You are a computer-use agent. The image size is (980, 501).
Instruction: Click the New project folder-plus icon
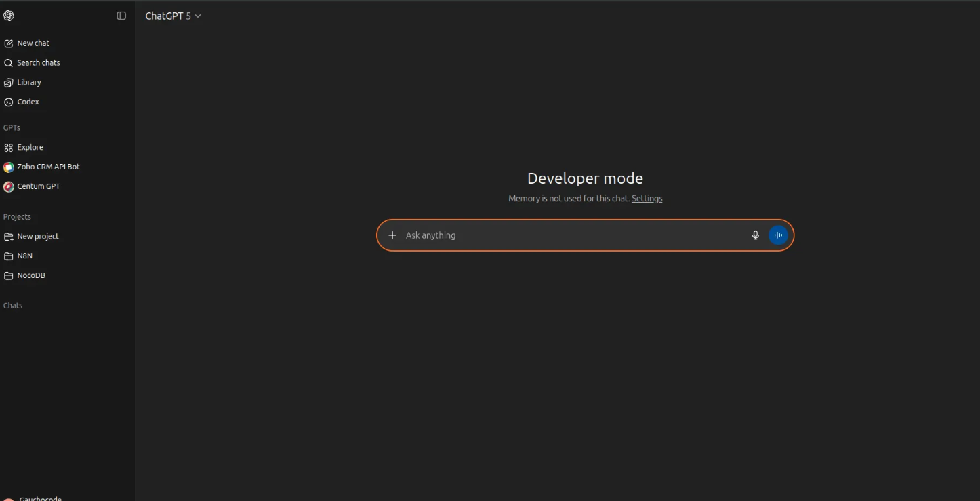click(x=9, y=237)
